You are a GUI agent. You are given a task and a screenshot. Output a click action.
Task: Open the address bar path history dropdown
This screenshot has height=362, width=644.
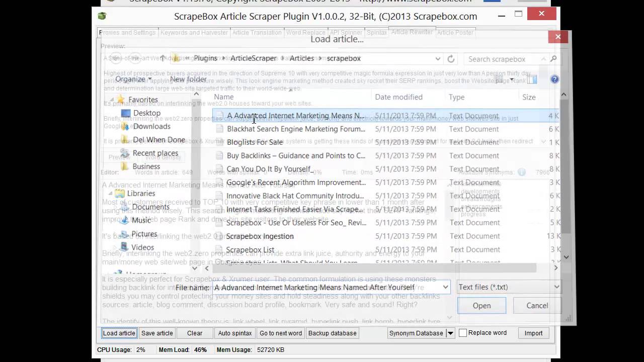[438, 59]
